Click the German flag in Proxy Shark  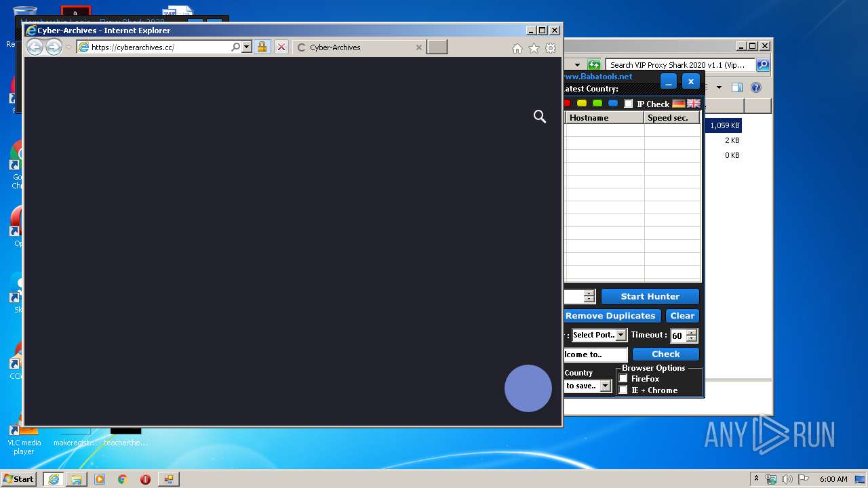(x=679, y=104)
